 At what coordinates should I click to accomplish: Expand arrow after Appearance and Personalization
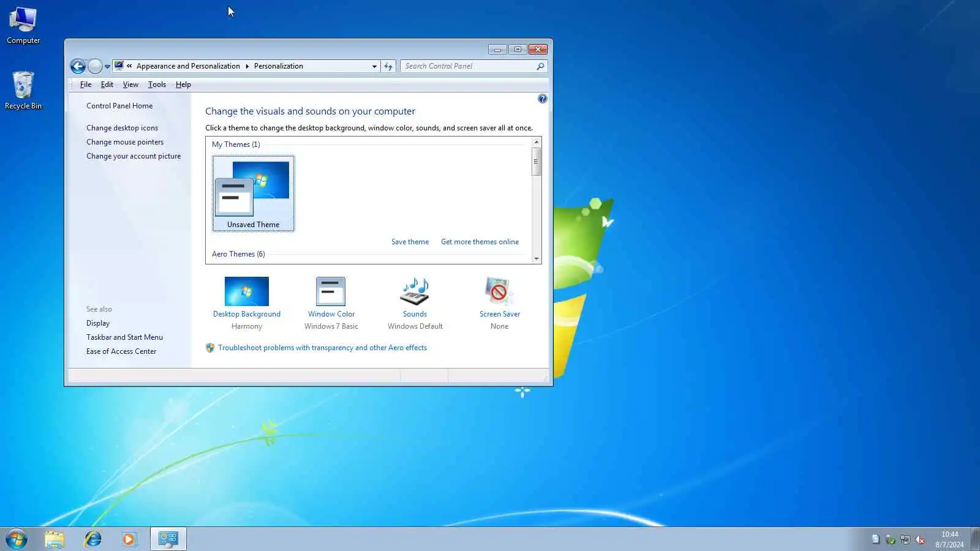247,66
